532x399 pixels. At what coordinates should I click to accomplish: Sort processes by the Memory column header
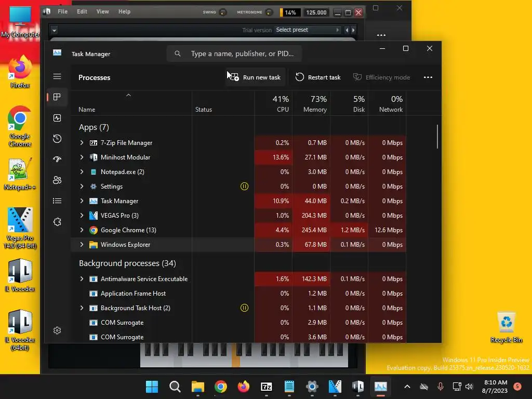click(x=312, y=103)
